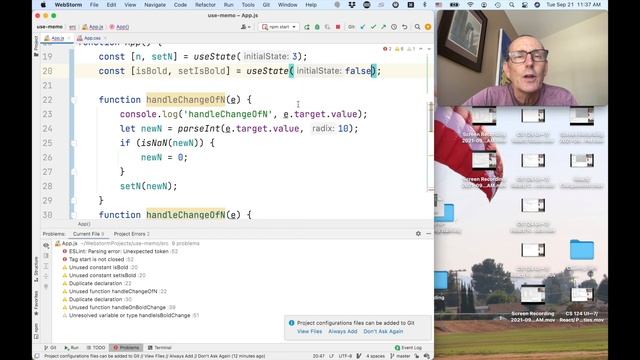Open the Terminal tool window button
Screen dimensions: 640x360
click(160, 348)
